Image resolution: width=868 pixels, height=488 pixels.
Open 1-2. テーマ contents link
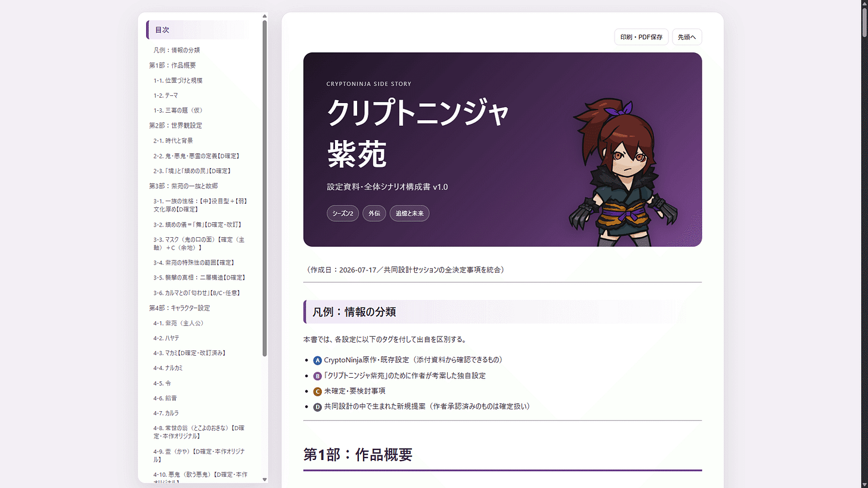click(165, 95)
